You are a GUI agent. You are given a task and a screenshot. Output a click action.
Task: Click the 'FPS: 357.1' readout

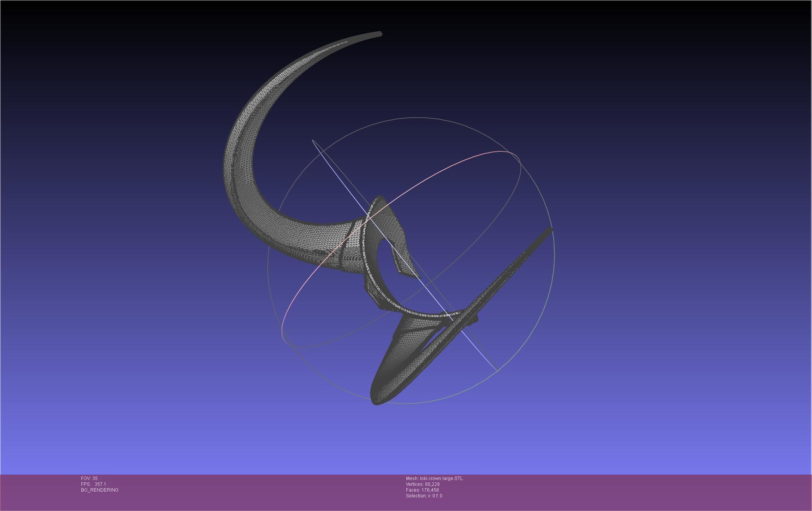point(93,484)
